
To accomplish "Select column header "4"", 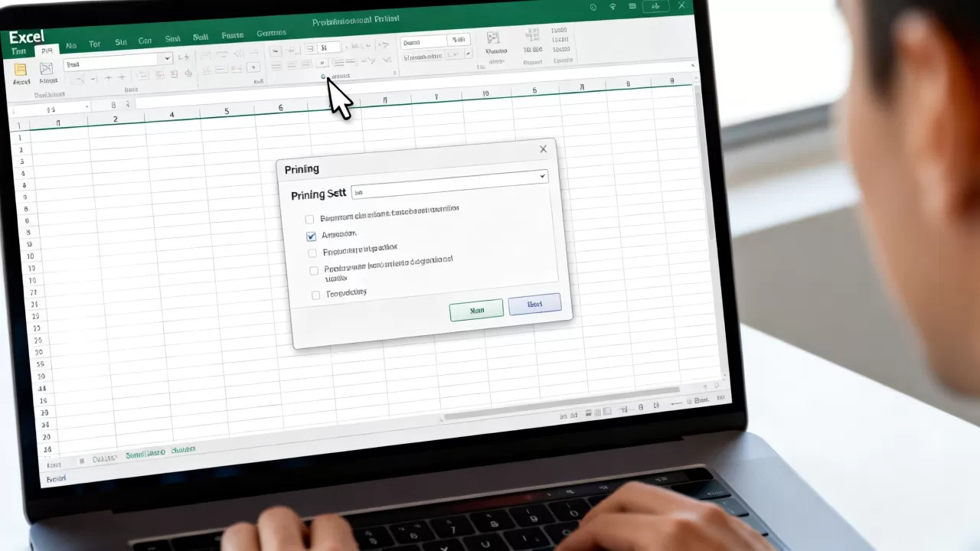I will pyautogui.click(x=171, y=115).
